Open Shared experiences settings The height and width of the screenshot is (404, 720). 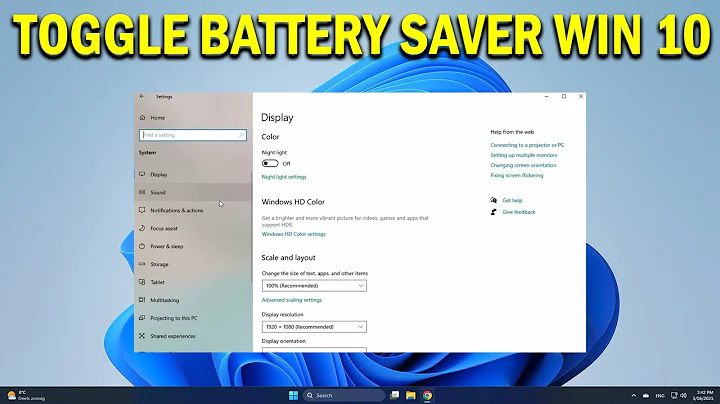[x=193, y=336]
